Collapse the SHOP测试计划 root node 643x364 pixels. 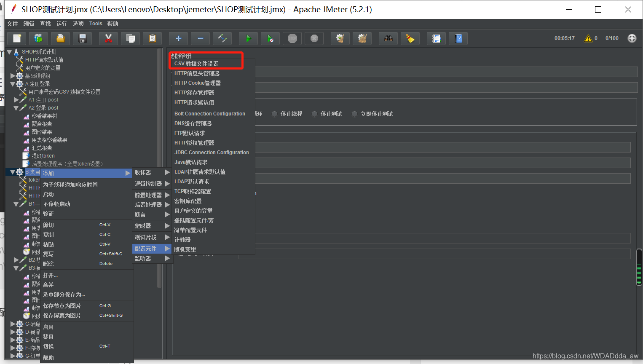9,52
